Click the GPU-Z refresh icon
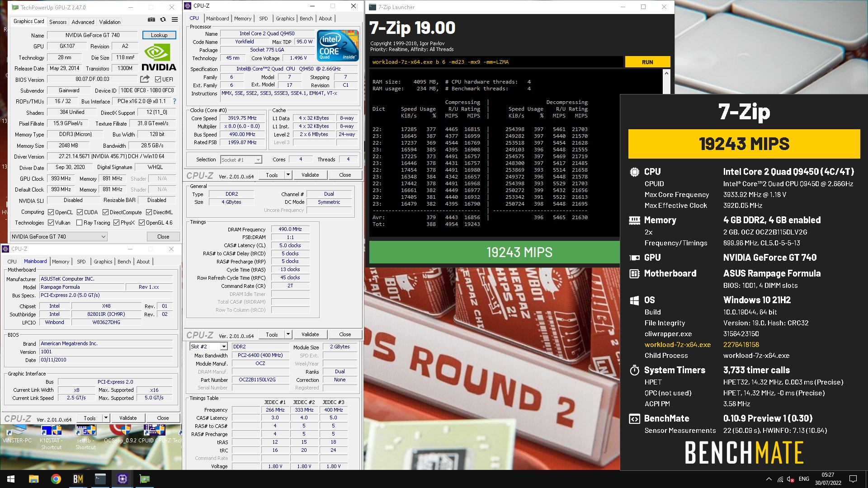The width and height of the screenshot is (868, 488). click(163, 19)
